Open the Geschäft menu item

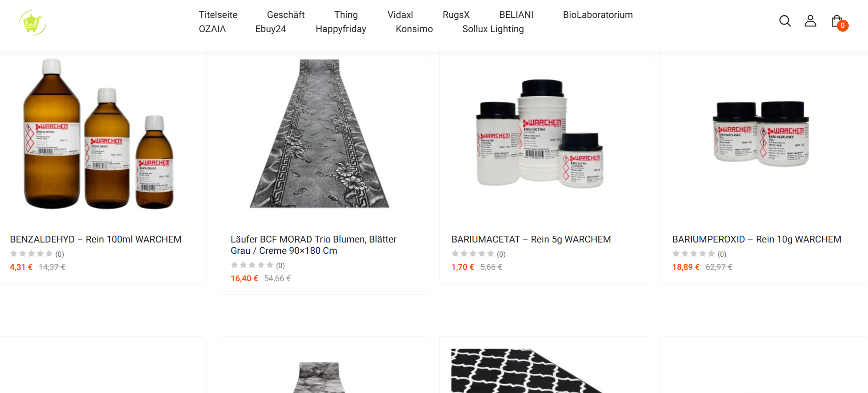[x=286, y=15]
